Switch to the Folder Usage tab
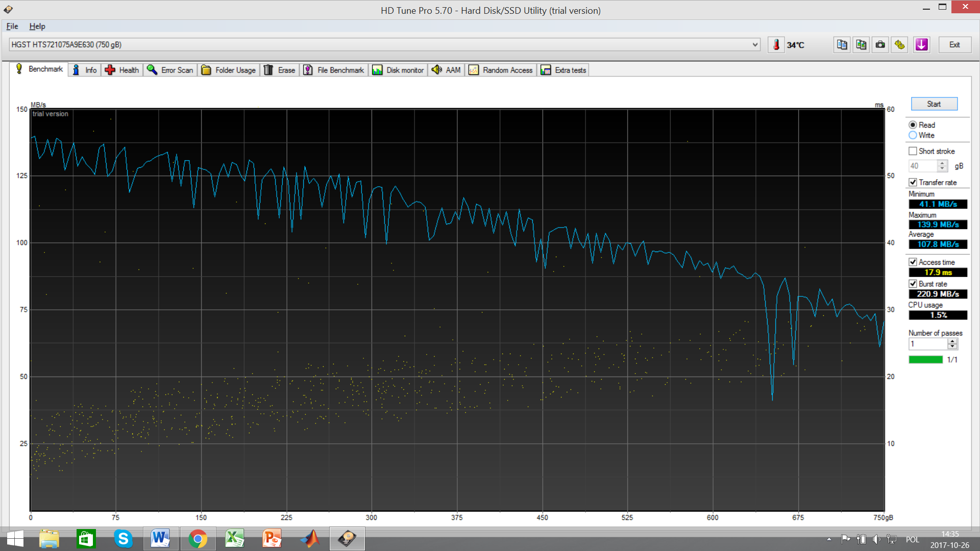Screen dimensions: 980x551 229,70
